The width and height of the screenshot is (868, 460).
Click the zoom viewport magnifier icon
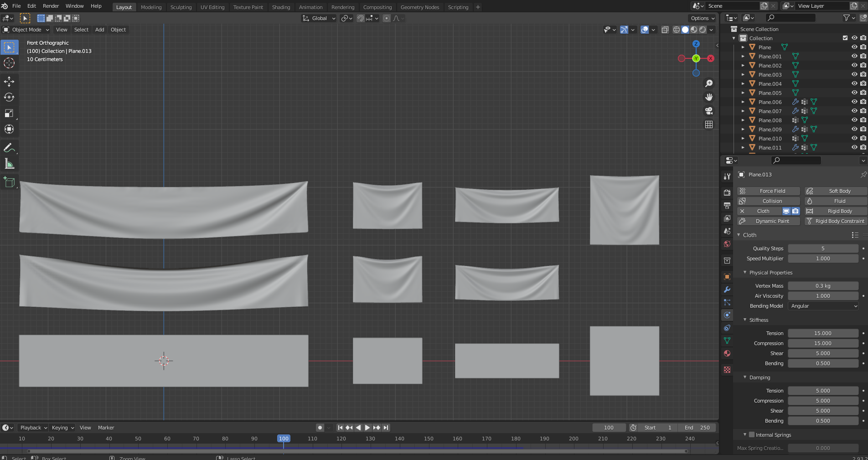point(709,83)
